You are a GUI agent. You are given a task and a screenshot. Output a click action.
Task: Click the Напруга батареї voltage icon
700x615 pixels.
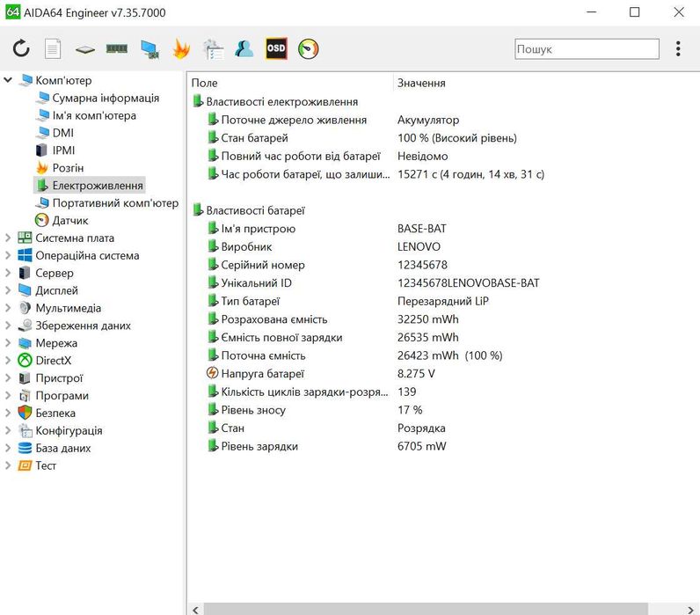click(213, 373)
